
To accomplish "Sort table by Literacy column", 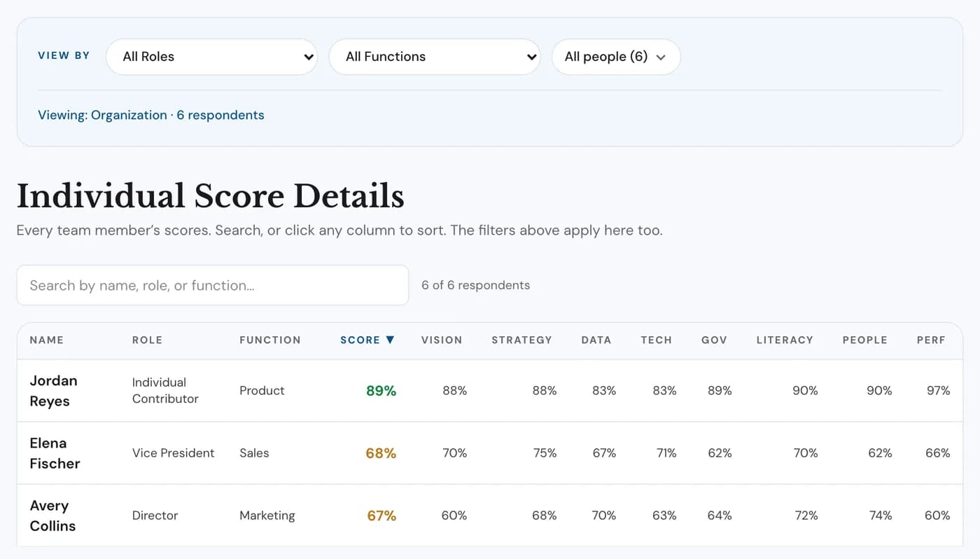I will click(785, 340).
